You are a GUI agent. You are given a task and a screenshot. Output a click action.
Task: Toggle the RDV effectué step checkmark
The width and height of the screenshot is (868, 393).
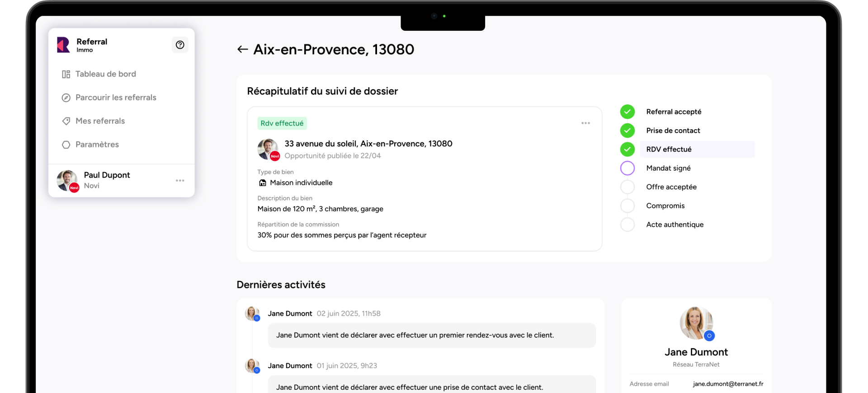(x=627, y=149)
